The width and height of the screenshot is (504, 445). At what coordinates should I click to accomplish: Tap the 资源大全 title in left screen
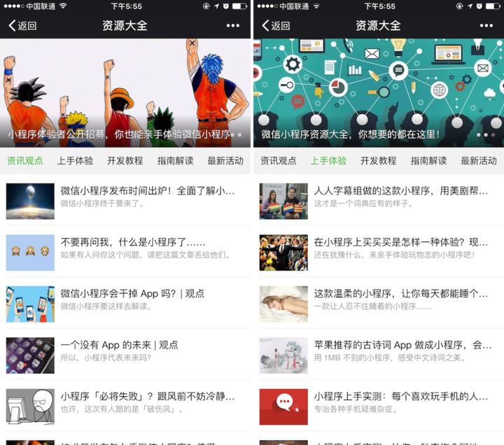[x=125, y=26]
